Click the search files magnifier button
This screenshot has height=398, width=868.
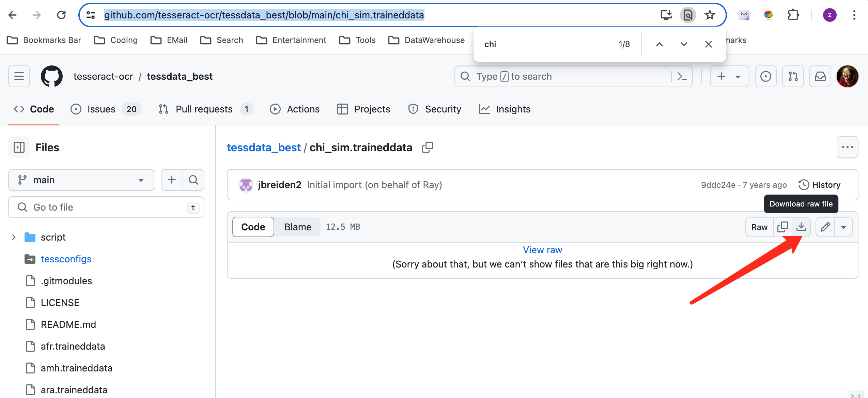193,180
